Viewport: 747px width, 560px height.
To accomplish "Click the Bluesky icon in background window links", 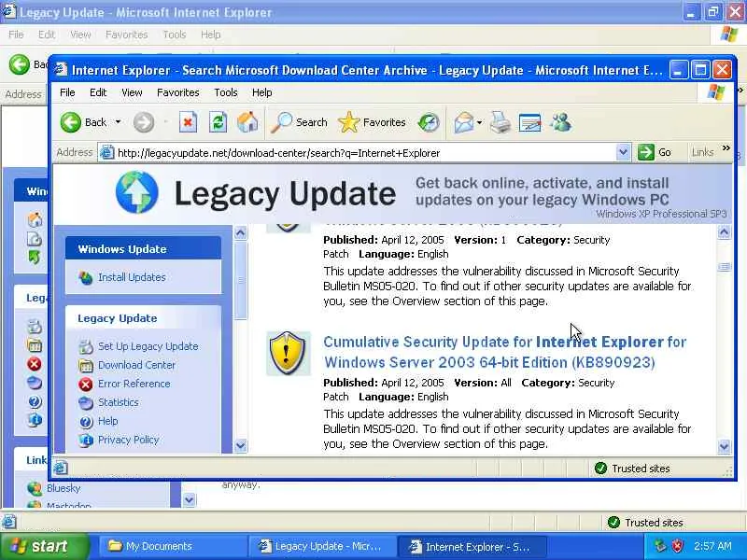I will pyautogui.click(x=35, y=488).
